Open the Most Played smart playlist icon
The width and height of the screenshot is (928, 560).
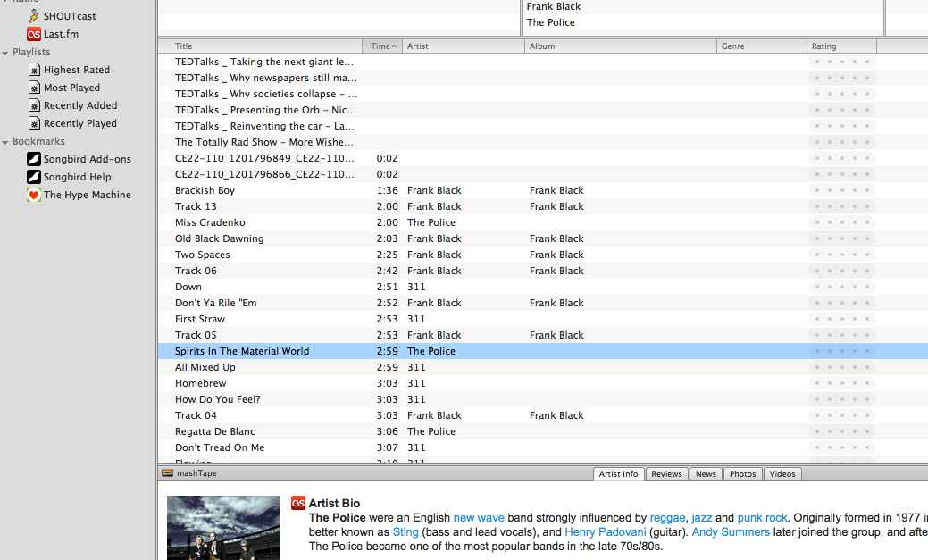(x=34, y=88)
